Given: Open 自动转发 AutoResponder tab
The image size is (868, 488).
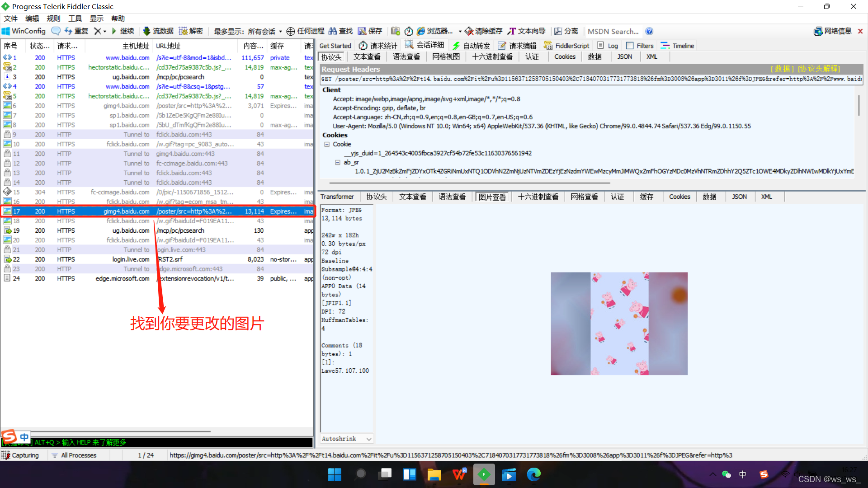Looking at the screenshot, I should (x=471, y=46).
